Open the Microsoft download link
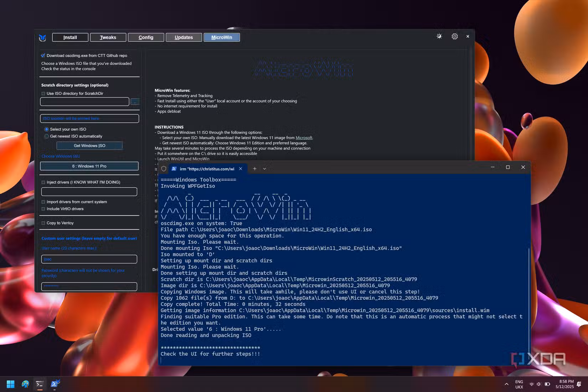 point(304,138)
